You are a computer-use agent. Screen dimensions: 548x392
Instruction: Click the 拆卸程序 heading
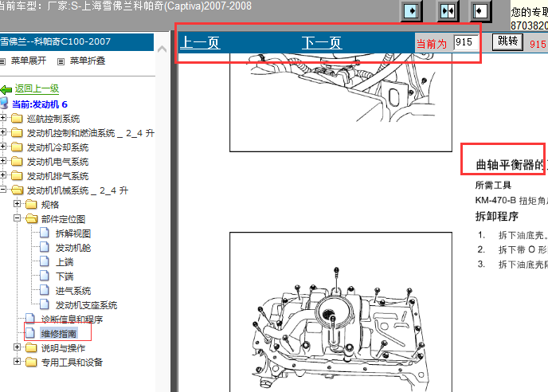pos(497,217)
